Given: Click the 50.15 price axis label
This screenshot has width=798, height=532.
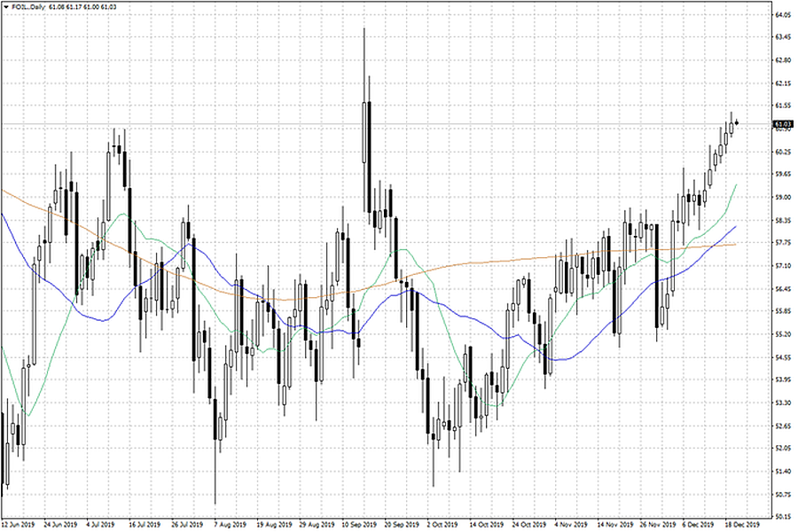Looking at the screenshot, I should coord(782,517).
